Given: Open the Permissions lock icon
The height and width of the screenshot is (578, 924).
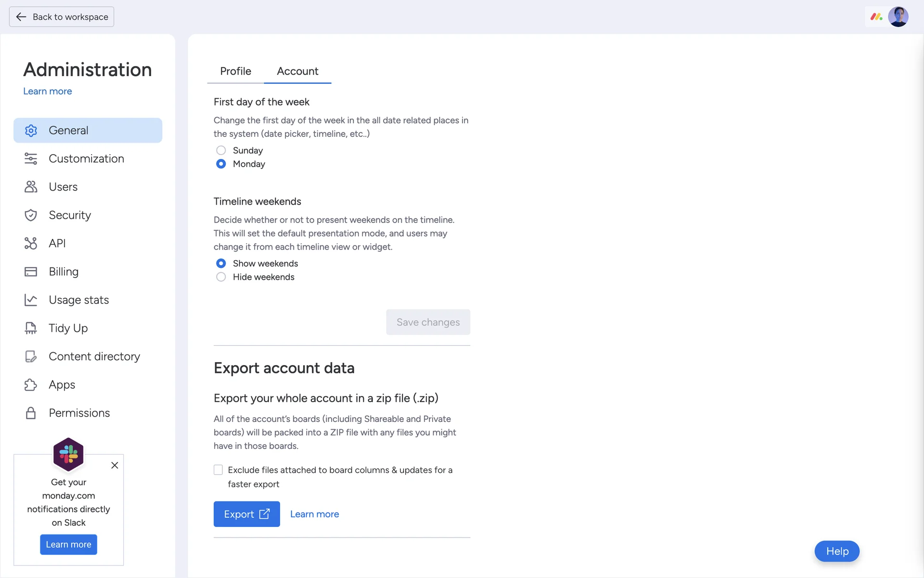Looking at the screenshot, I should coord(31,413).
